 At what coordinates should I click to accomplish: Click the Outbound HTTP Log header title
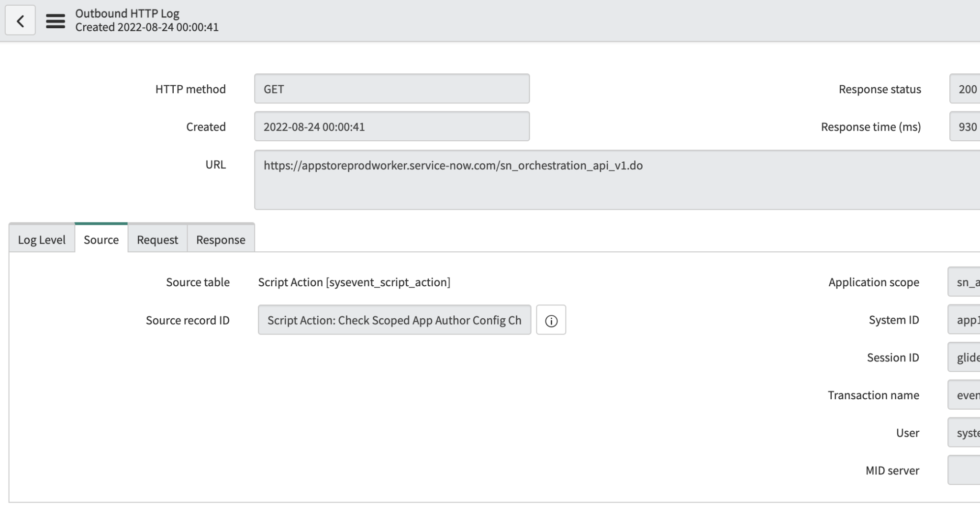tap(127, 13)
